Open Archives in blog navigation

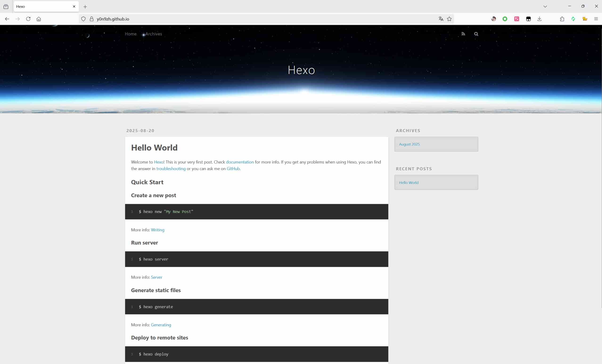(x=154, y=34)
